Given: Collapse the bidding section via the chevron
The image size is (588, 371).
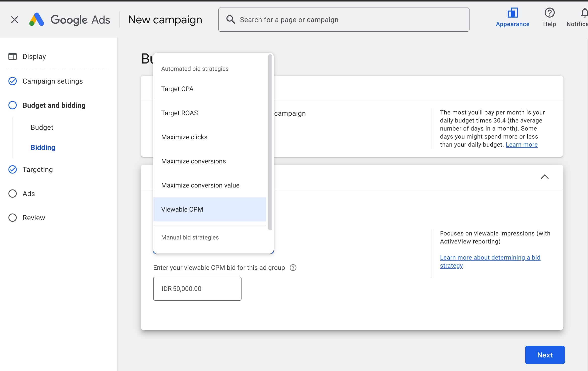Looking at the screenshot, I should 545,177.
